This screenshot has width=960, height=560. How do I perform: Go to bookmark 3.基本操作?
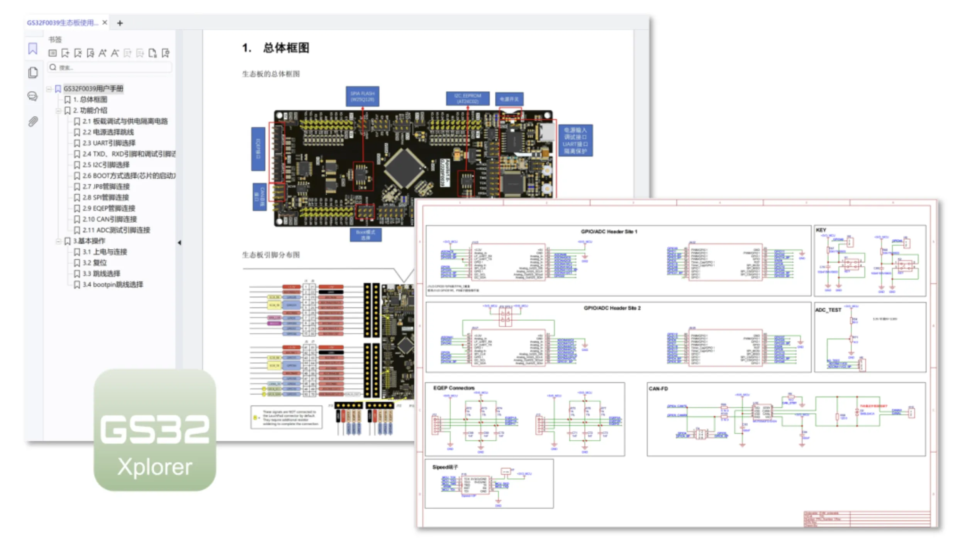pos(89,241)
